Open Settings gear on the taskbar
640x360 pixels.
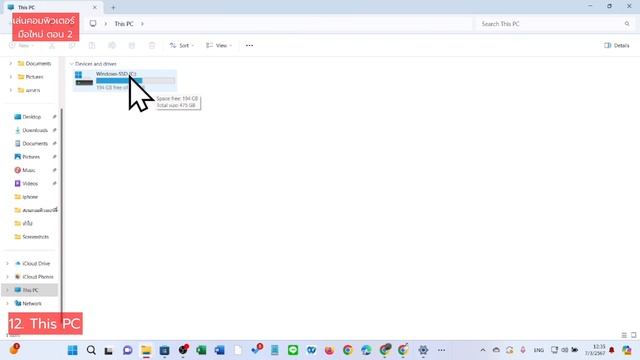point(423,350)
